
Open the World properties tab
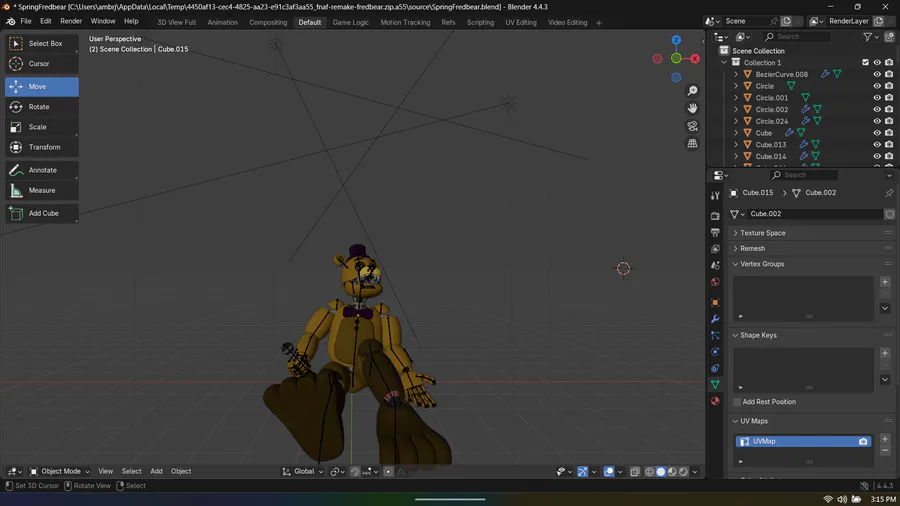pyautogui.click(x=715, y=282)
